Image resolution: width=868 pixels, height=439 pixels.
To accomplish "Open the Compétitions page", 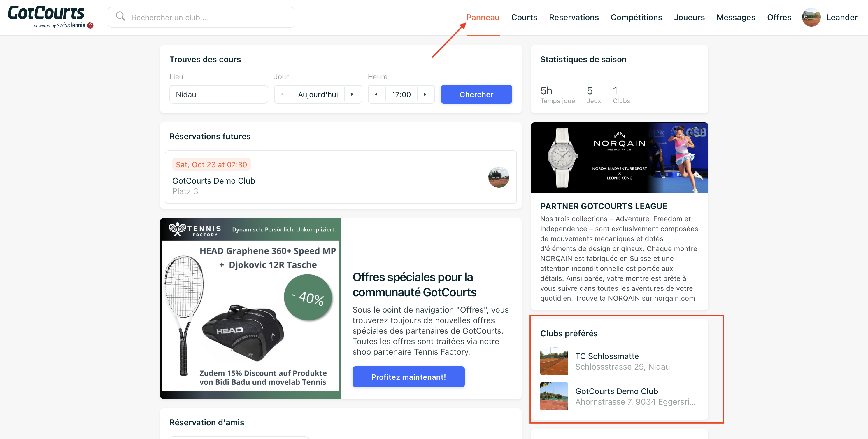I will 636,17.
